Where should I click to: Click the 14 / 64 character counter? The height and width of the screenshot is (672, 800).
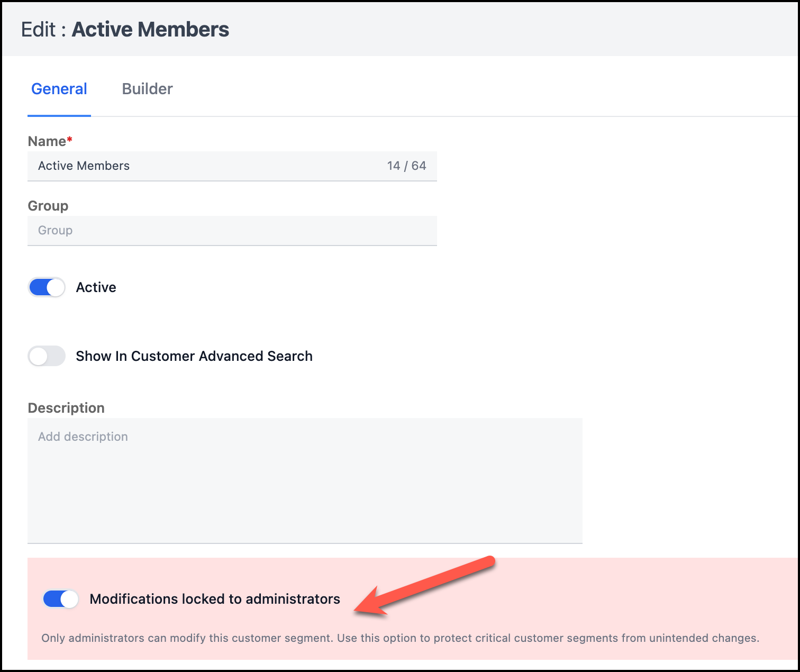(x=406, y=166)
